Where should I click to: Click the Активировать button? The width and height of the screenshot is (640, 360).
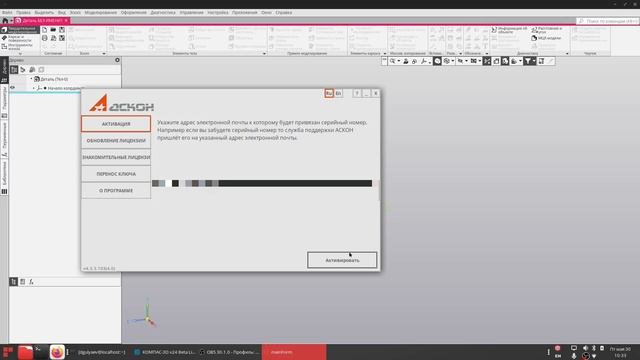click(x=342, y=260)
